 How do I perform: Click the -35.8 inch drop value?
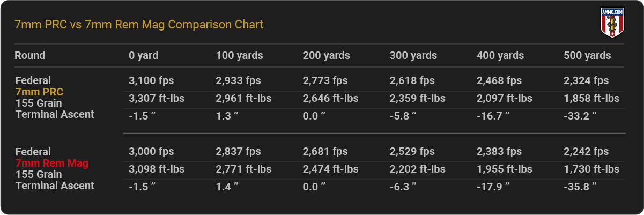tap(581, 186)
